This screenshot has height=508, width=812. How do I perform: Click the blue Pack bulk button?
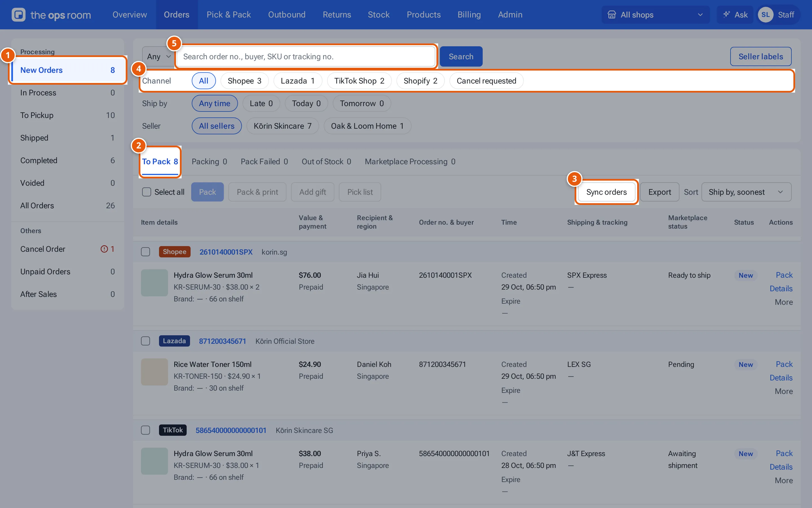pos(207,192)
